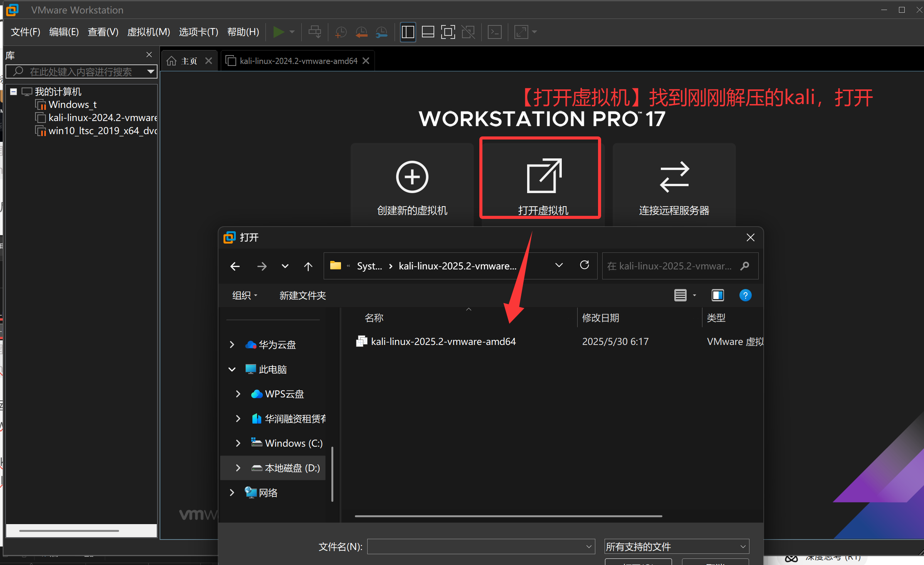Open the dialog help icon
The image size is (924, 565).
(x=745, y=295)
